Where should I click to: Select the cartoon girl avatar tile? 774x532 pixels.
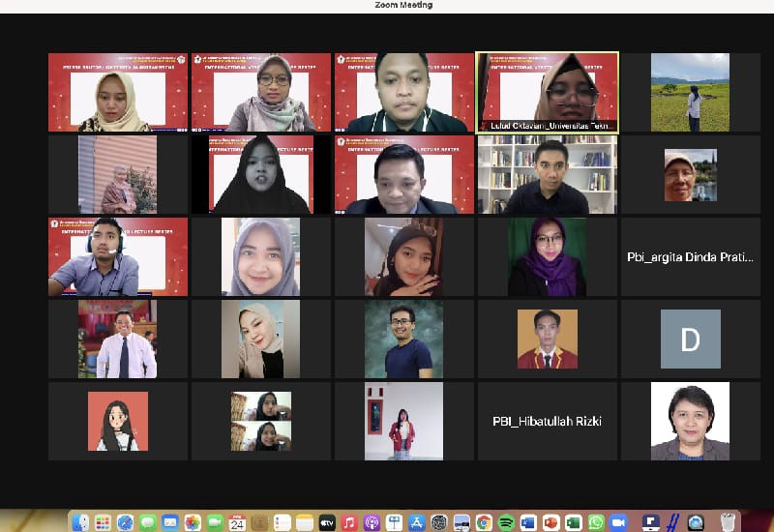pos(118,421)
